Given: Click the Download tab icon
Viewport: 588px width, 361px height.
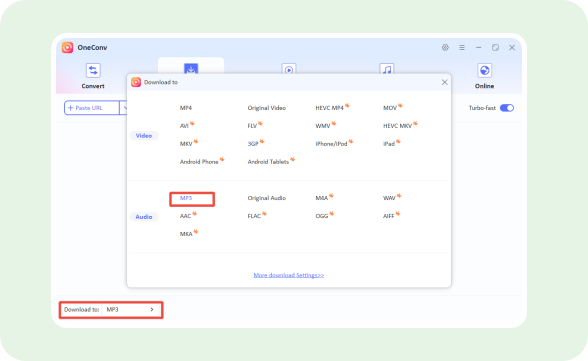Looking at the screenshot, I should (x=191, y=69).
